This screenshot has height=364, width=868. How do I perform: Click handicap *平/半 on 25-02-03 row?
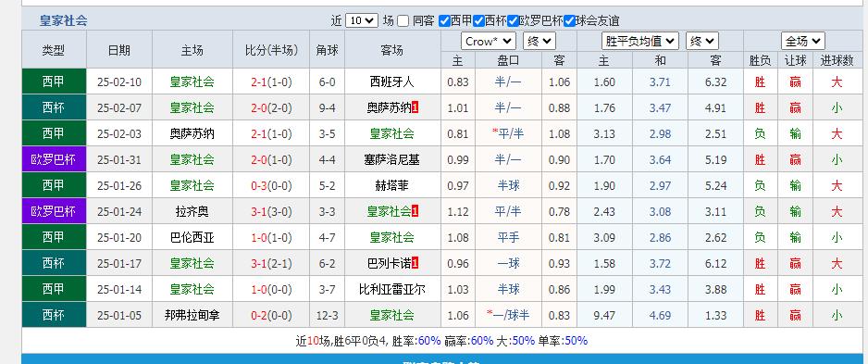click(x=508, y=134)
